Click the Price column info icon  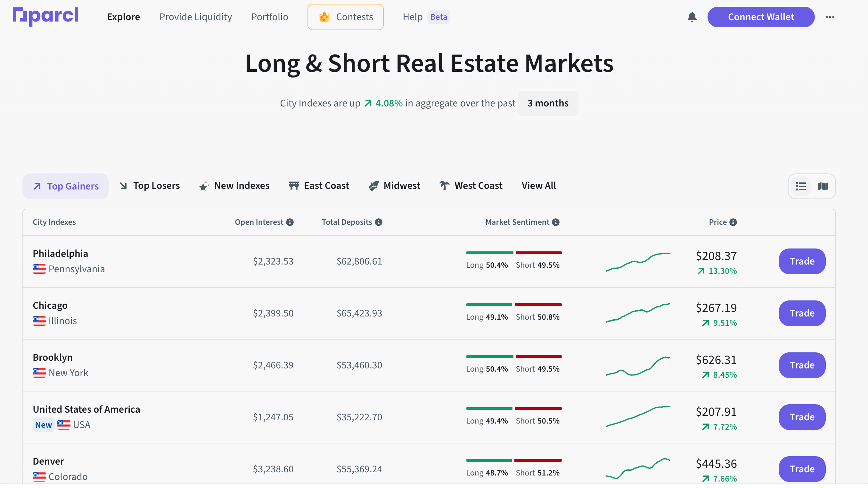pyautogui.click(x=733, y=222)
